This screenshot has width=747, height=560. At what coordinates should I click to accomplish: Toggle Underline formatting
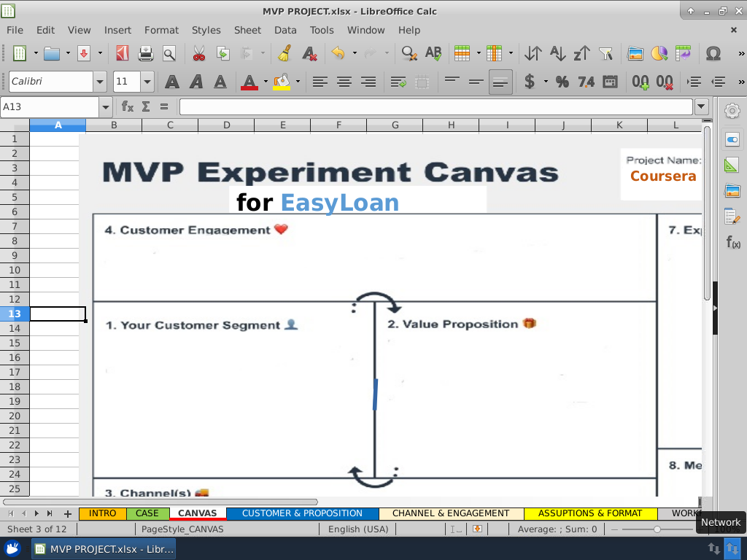pyautogui.click(x=220, y=82)
